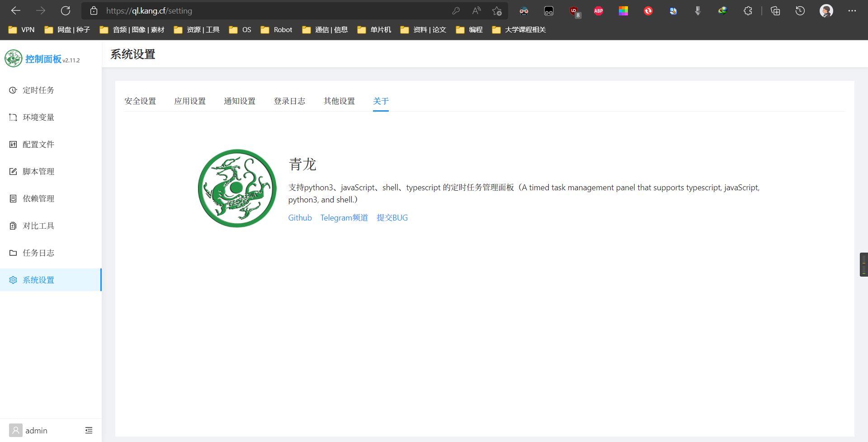The image size is (868, 442).
Task: Open OS bookmarks folder
Action: click(240, 30)
